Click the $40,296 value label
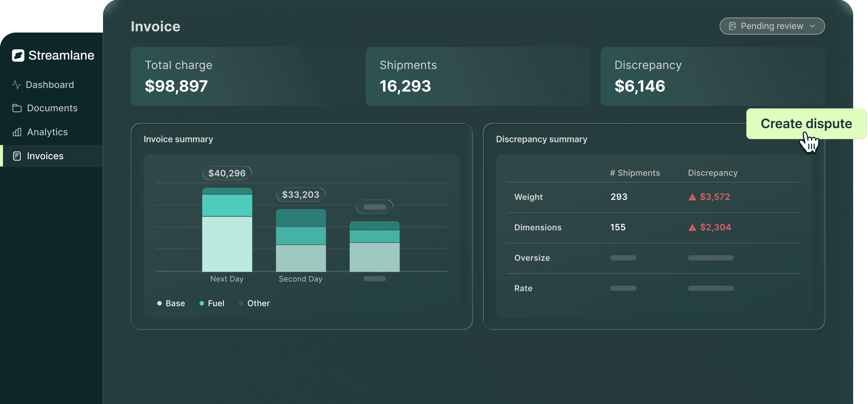 pyautogui.click(x=226, y=173)
